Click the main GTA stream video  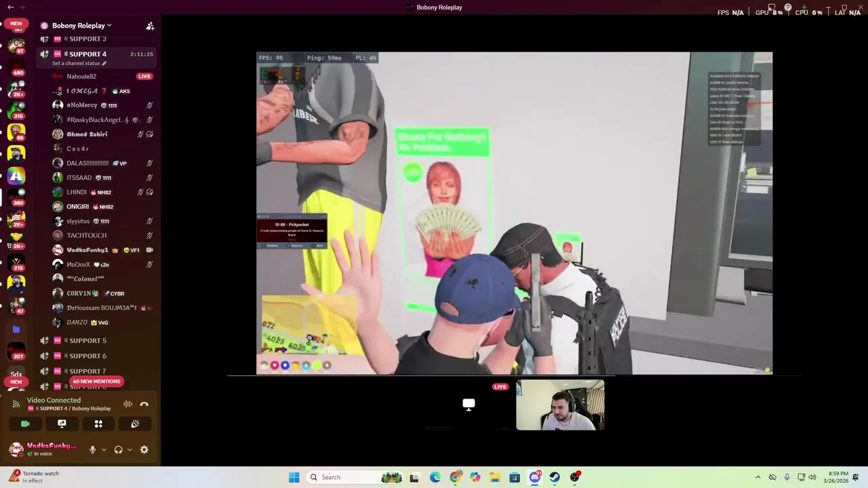point(514,213)
